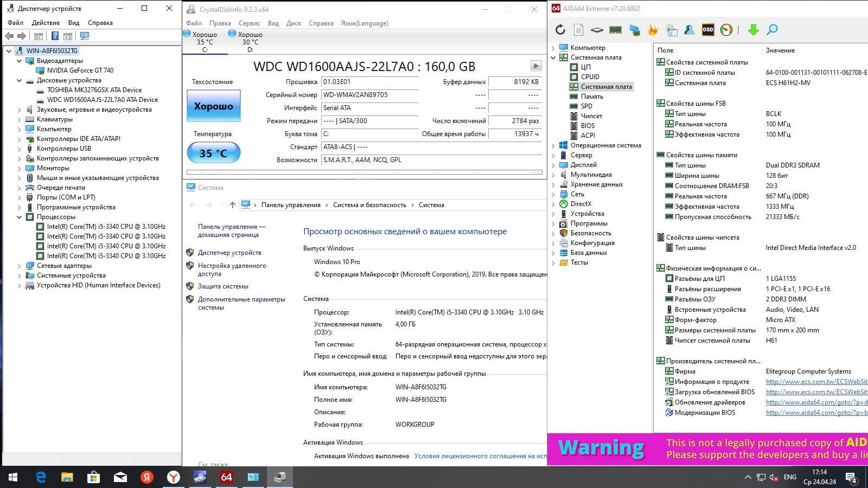
Task: Click the Хорошо health status button
Action: [214, 106]
